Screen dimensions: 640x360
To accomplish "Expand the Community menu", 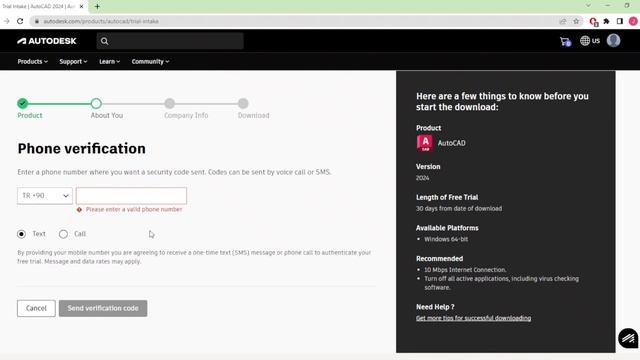I will pyautogui.click(x=150, y=62).
